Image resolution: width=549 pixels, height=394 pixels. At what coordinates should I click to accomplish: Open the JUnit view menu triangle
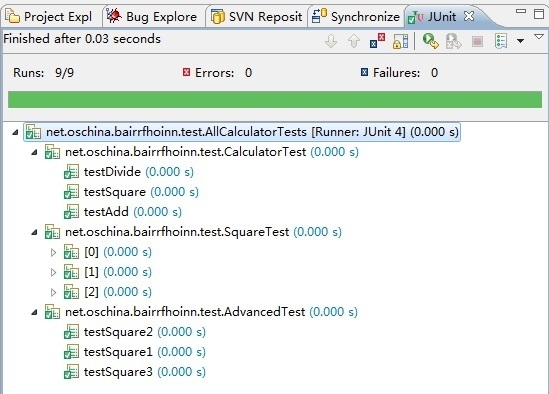click(539, 37)
